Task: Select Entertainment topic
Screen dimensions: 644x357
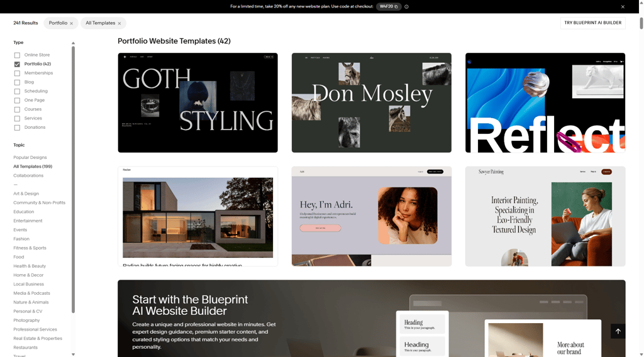Action: pyautogui.click(x=28, y=221)
